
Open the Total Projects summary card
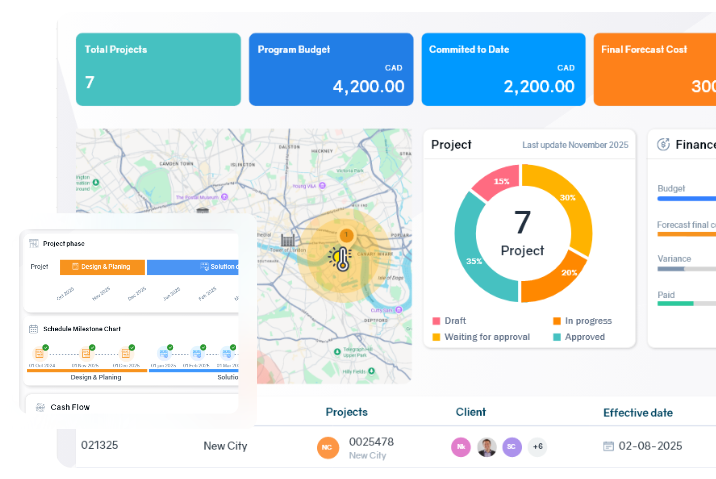click(x=159, y=69)
